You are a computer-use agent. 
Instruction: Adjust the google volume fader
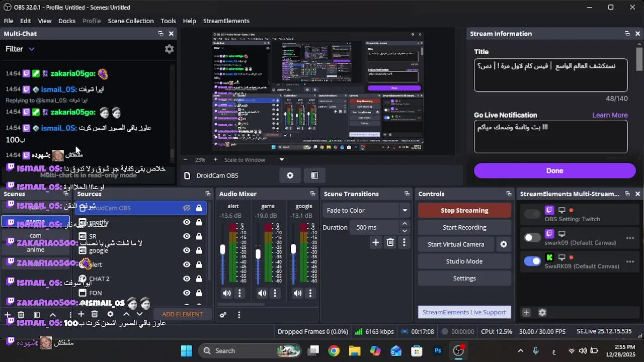[x=293, y=249]
